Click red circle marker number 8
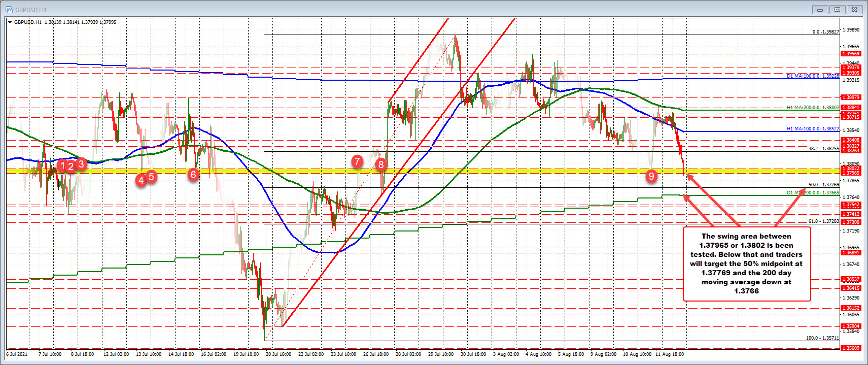The height and width of the screenshot is (365, 868). 380,164
